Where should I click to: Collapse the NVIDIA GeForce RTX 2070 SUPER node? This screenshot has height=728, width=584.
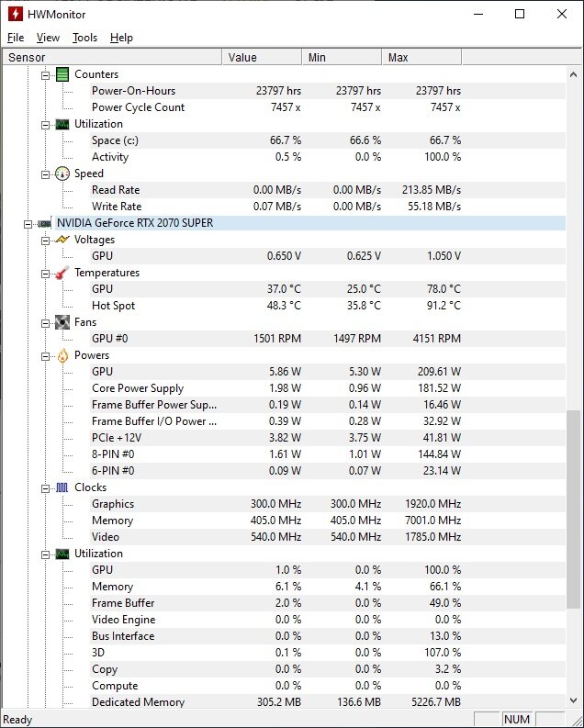coord(29,223)
